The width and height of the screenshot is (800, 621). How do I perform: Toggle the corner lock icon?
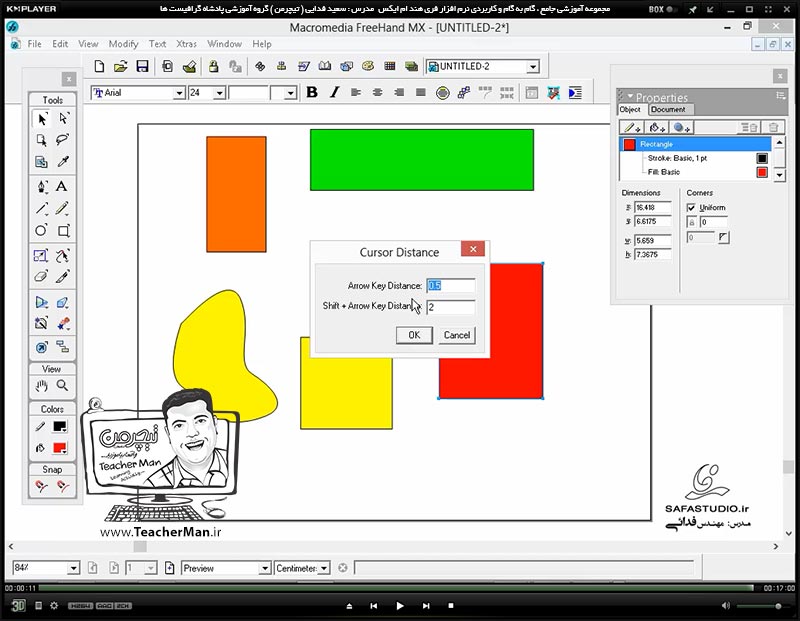coord(692,222)
